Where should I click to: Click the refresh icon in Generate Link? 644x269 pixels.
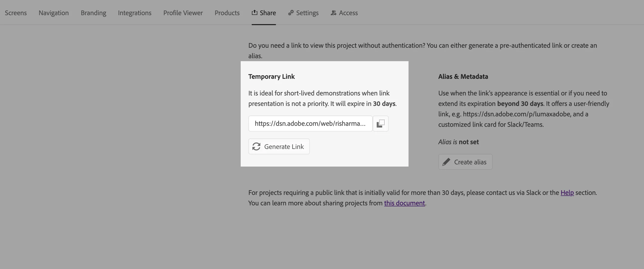click(x=256, y=146)
